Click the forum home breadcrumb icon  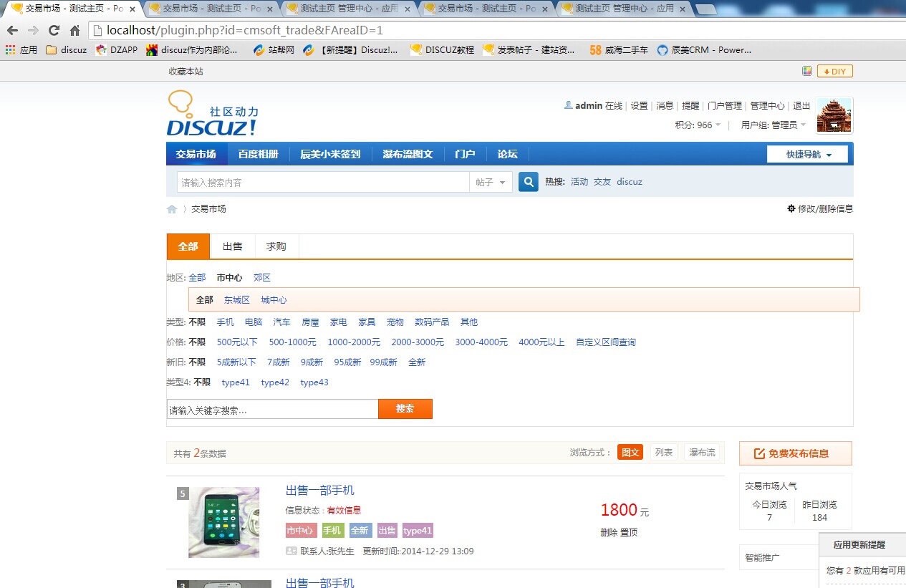pyautogui.click(x=172, y=209)
